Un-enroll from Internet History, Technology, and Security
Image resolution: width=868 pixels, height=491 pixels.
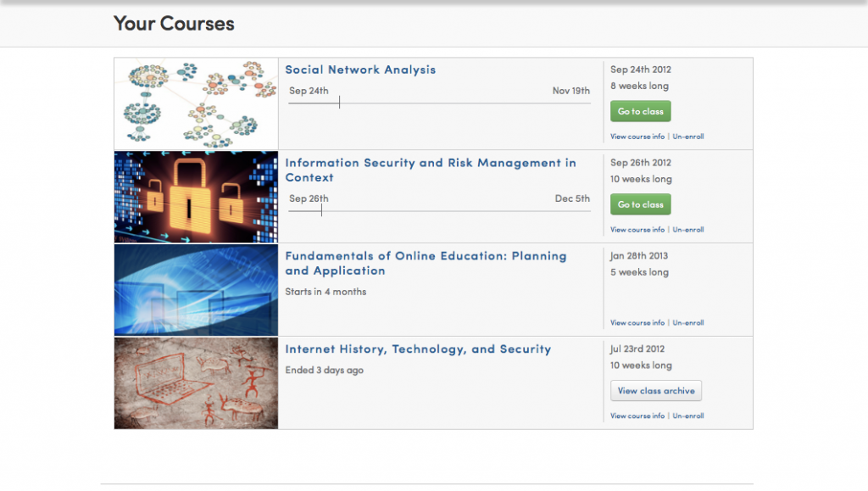pos(687,416)
